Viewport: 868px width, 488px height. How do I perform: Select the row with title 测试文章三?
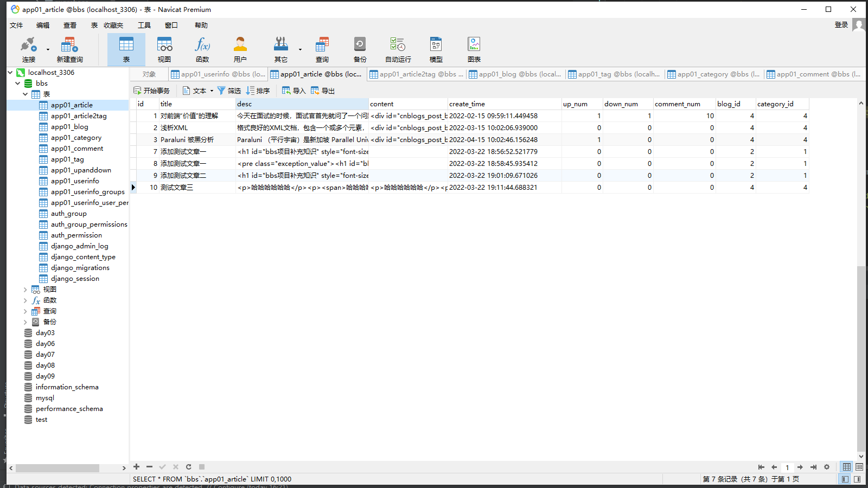click(469, 188)
